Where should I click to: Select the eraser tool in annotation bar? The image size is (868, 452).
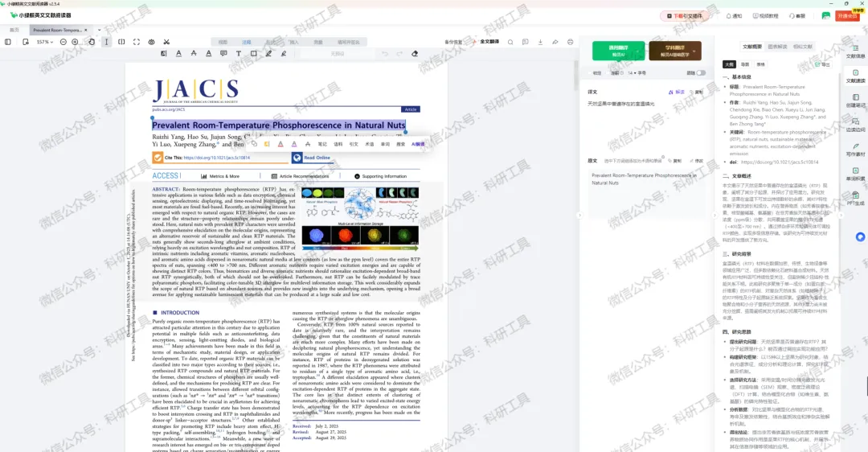[x=415, y=54]
